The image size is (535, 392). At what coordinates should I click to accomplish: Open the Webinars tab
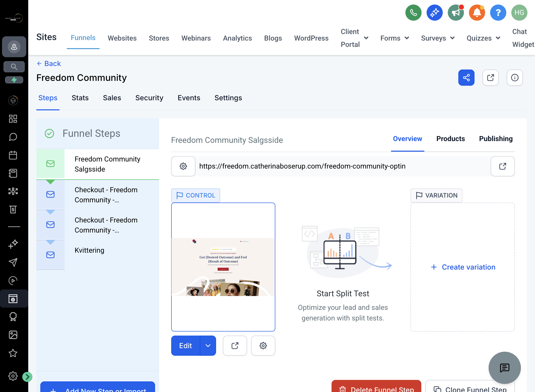pos(196,38)
